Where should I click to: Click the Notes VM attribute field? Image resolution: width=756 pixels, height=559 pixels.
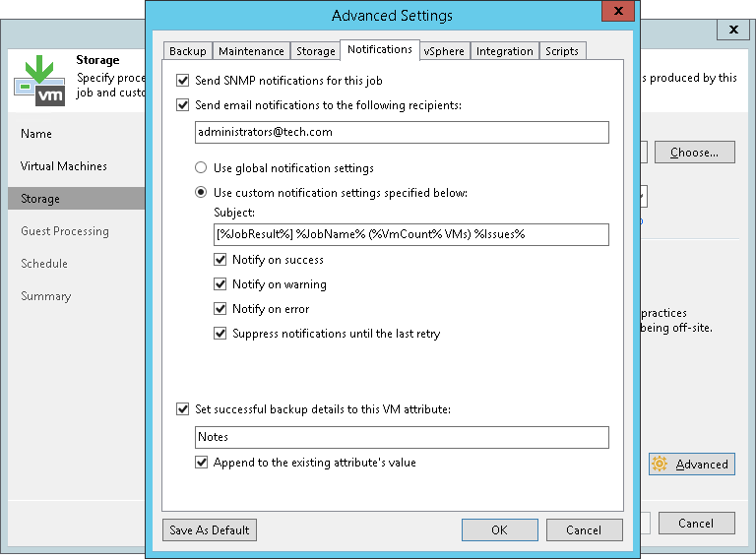(x=402, y=437)
